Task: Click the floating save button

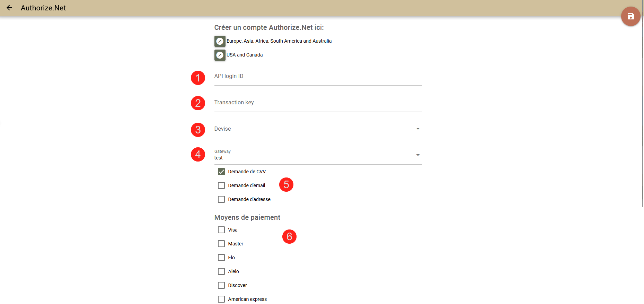Action: (630, 16)
